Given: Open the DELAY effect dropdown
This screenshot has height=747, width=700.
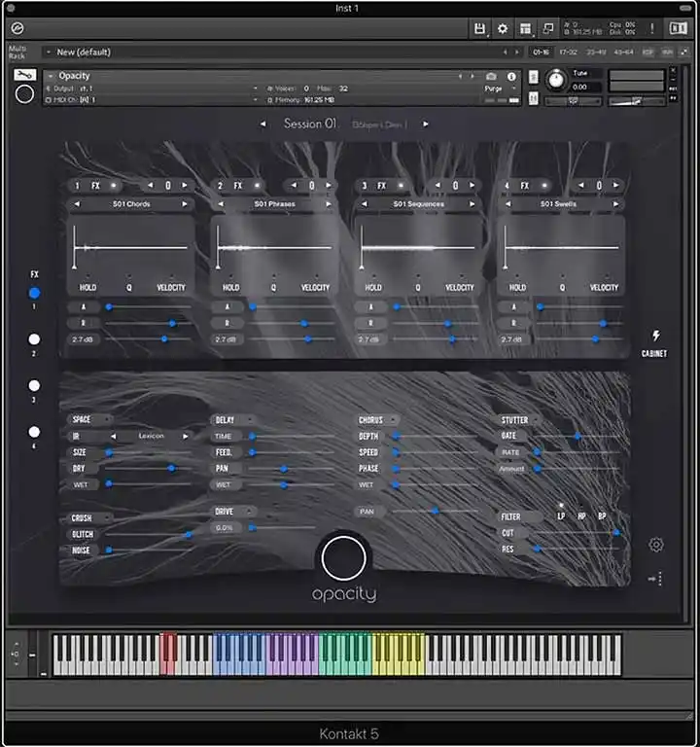Looking at the screenshot, I should coord(250,420).
